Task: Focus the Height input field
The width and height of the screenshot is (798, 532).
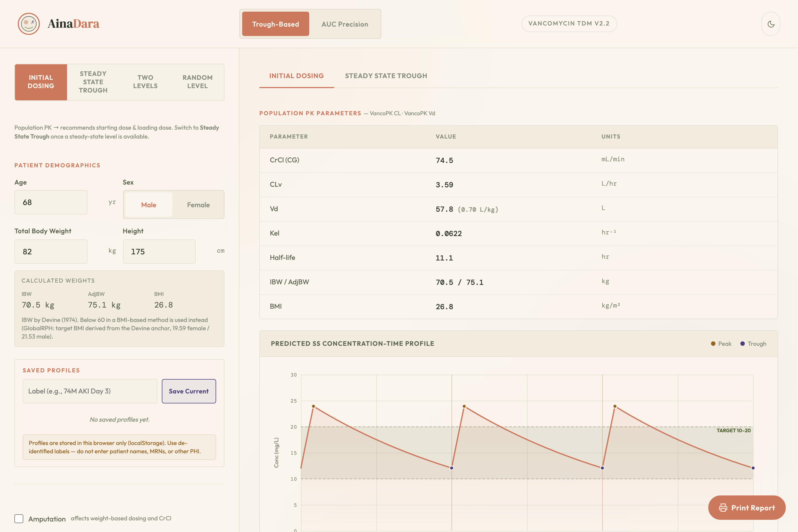Action: (x=159, y=251)
